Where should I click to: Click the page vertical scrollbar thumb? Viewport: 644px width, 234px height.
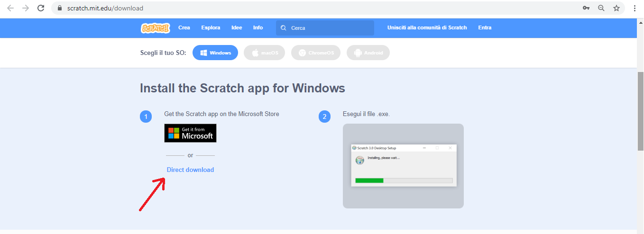coord(640,111)
